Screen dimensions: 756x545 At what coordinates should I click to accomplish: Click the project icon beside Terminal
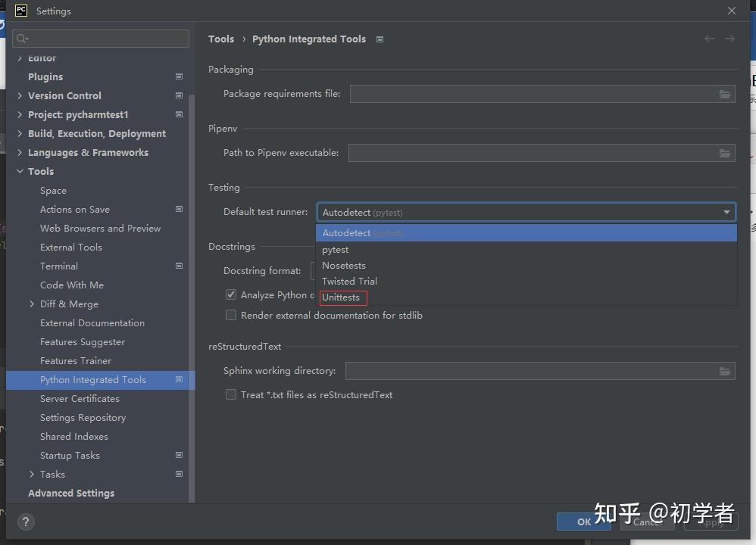pyautogui.click(x=179, y=266)
